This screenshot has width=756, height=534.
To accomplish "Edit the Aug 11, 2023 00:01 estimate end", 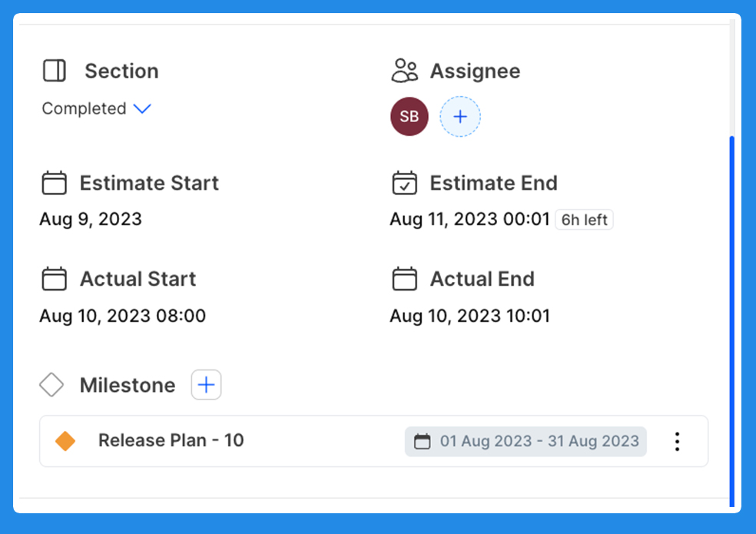I will point(469,220).
